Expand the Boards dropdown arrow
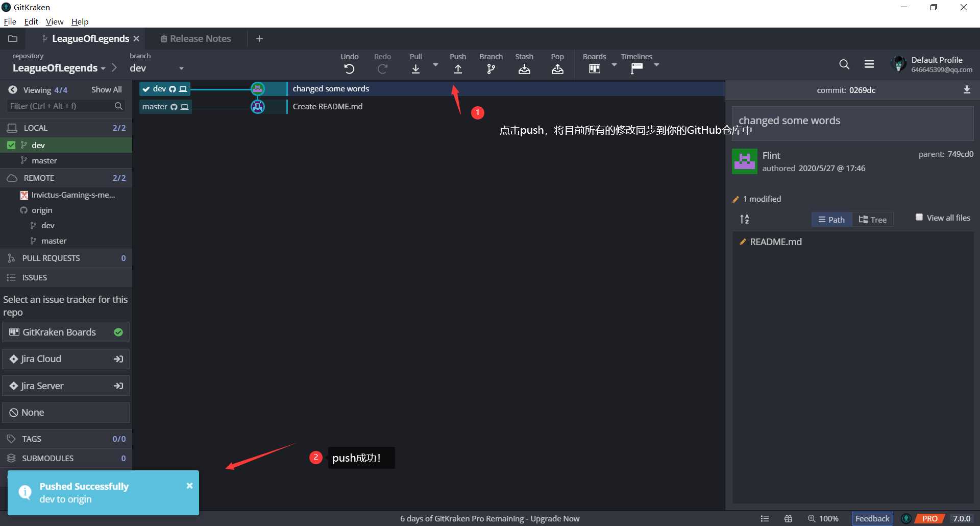Screen dimensions: 980x526 [x=614, y=65]
